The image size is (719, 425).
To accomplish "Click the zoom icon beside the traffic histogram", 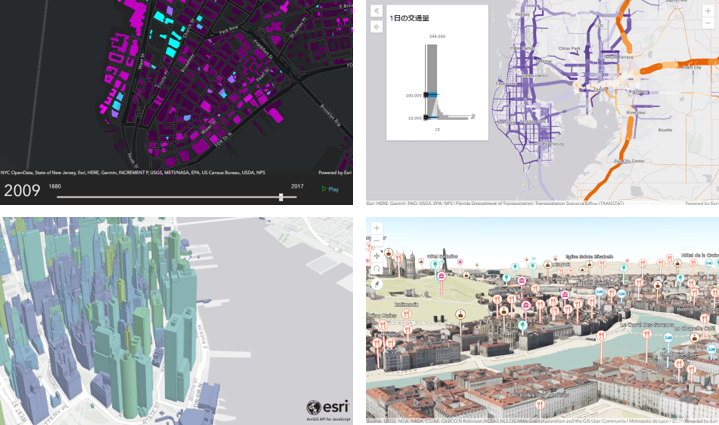I will (473, 116).
